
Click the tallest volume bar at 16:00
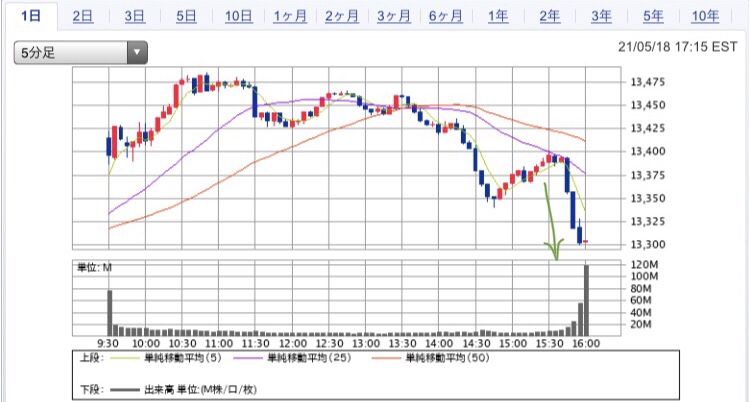click(x=586, y=300)
